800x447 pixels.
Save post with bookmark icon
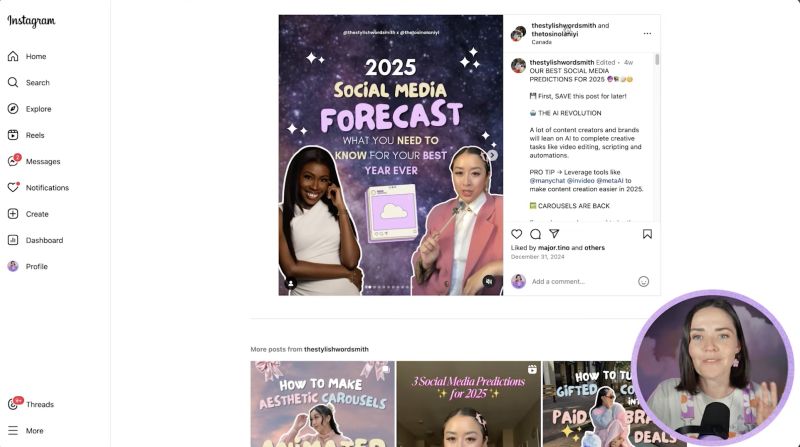(647, 234)
